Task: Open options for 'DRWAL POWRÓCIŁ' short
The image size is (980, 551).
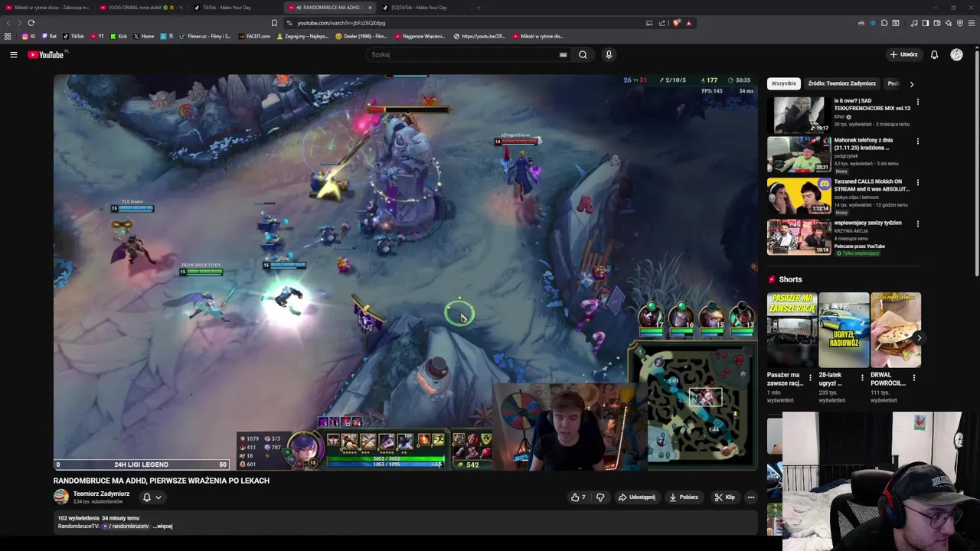Action: tap(913, 378)
